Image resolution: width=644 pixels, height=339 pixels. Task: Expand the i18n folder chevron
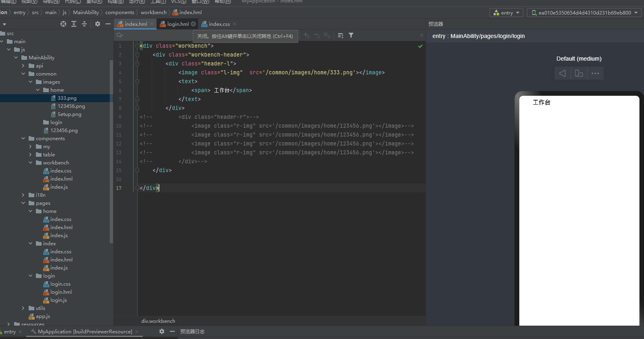[23, 195]
